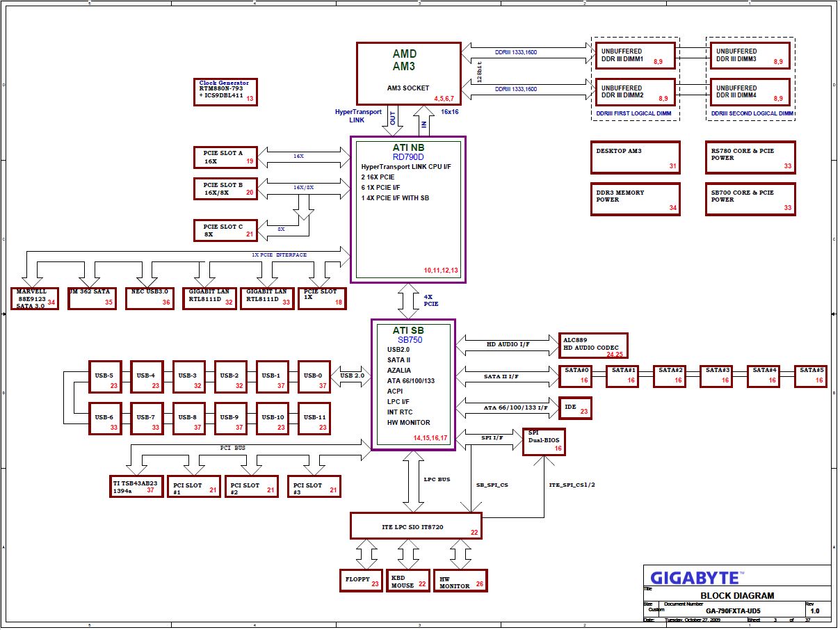The width and height of the screenshot is (840, 630).
Task: Click the ALC889 HD Audio Codec block
Action: 592,346
